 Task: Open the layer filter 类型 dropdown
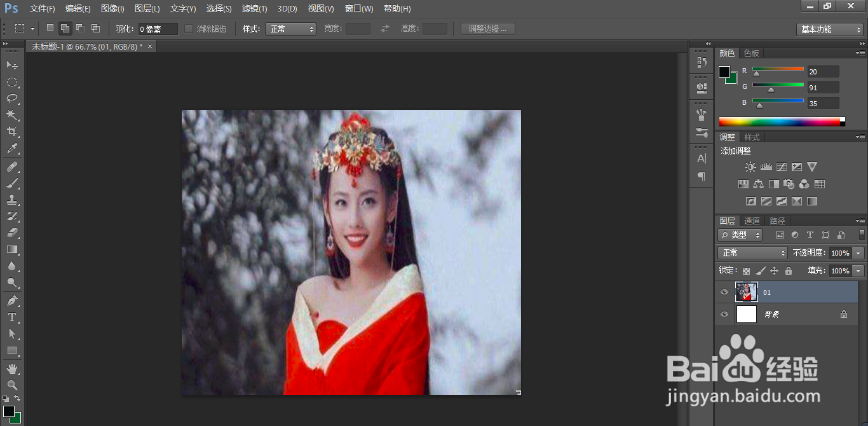point(740,235)
